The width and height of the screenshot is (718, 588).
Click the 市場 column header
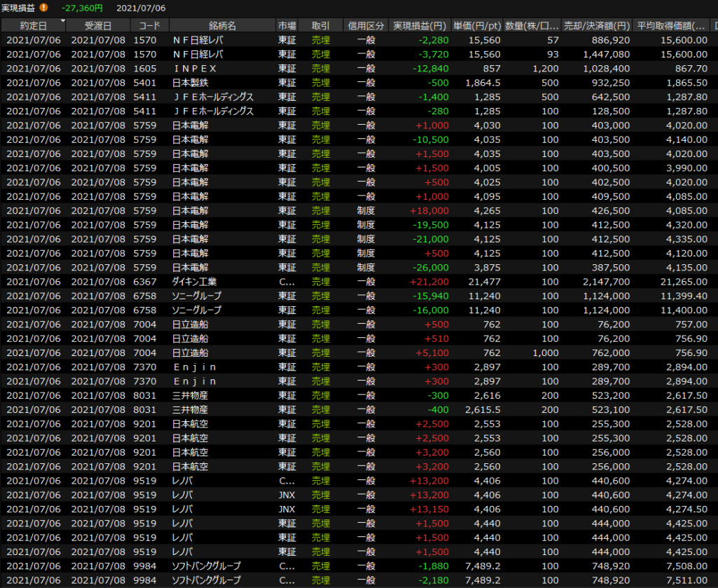click(x=287, y=26)
